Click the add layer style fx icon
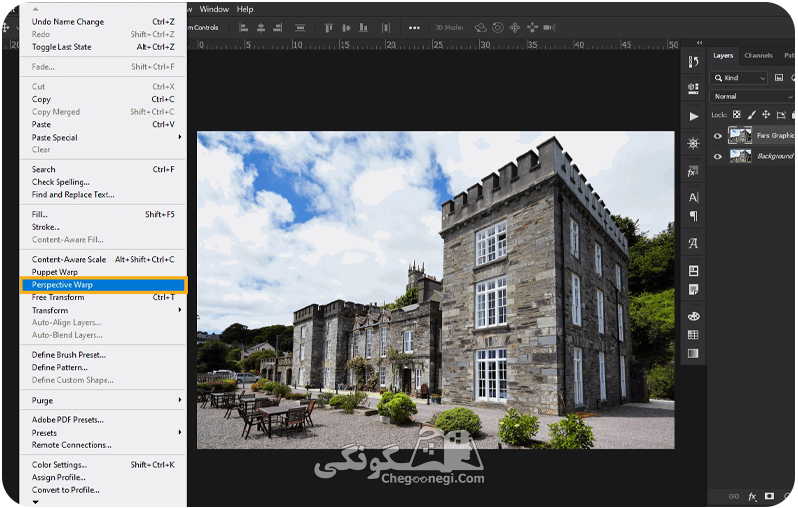 (752, 496)
